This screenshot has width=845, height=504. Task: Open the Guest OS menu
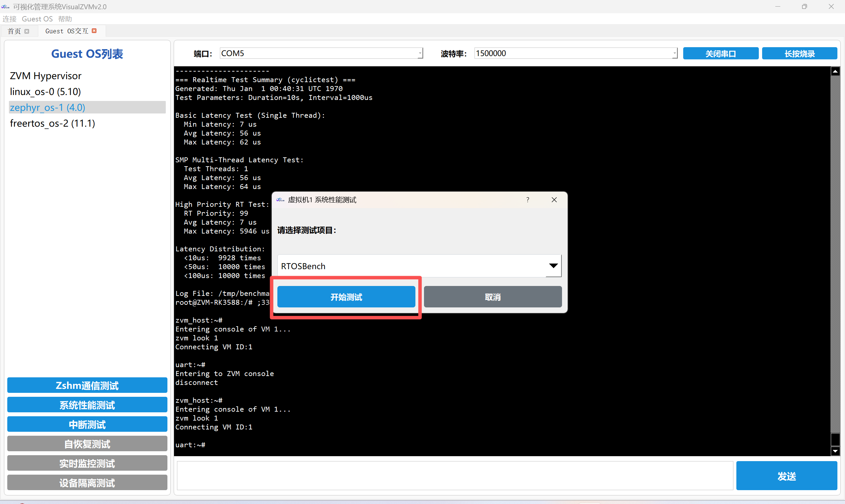coord(37,19)
